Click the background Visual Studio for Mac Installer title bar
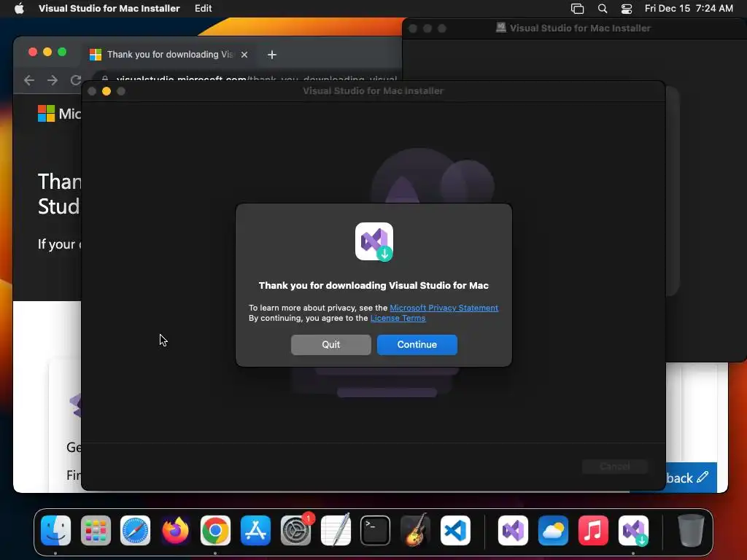The image size is (747, 560). point(574,28)
